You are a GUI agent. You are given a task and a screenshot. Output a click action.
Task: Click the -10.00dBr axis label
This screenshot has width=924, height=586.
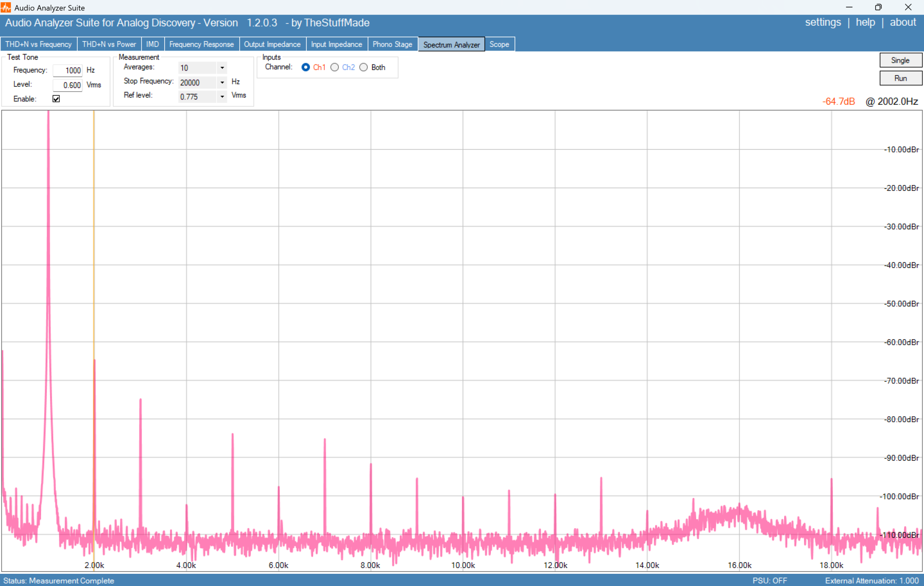(x=901, y=149)
